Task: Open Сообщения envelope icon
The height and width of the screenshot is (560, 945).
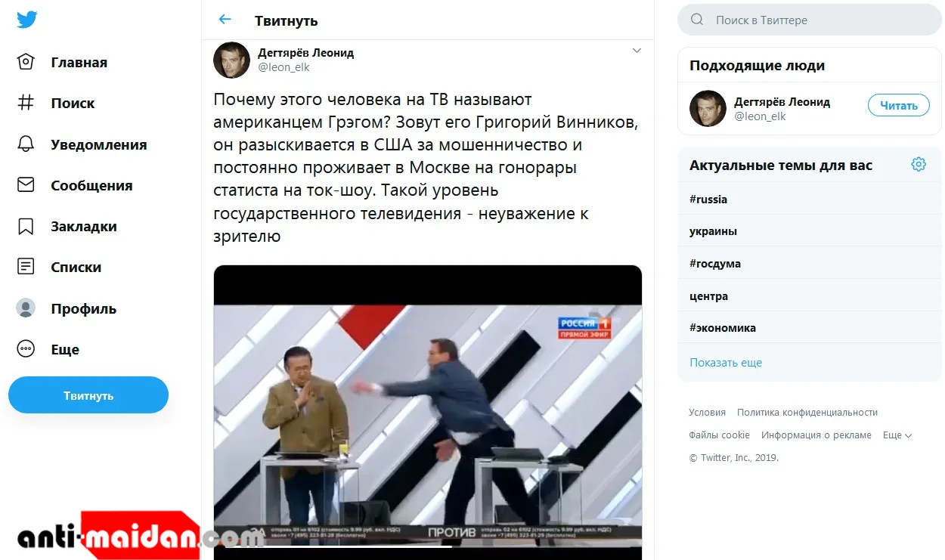Action: (x=26, y=185)
